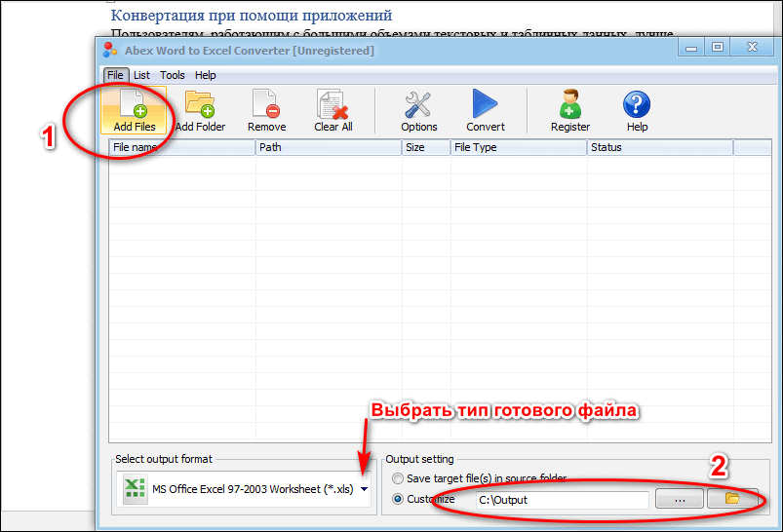Minimize the Abex converter window

click(691, 48)
